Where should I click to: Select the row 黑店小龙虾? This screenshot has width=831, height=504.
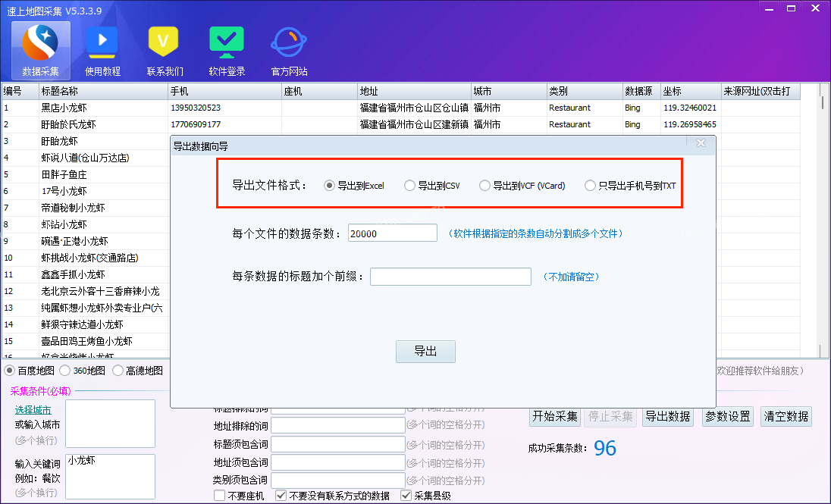coord(400,108)
